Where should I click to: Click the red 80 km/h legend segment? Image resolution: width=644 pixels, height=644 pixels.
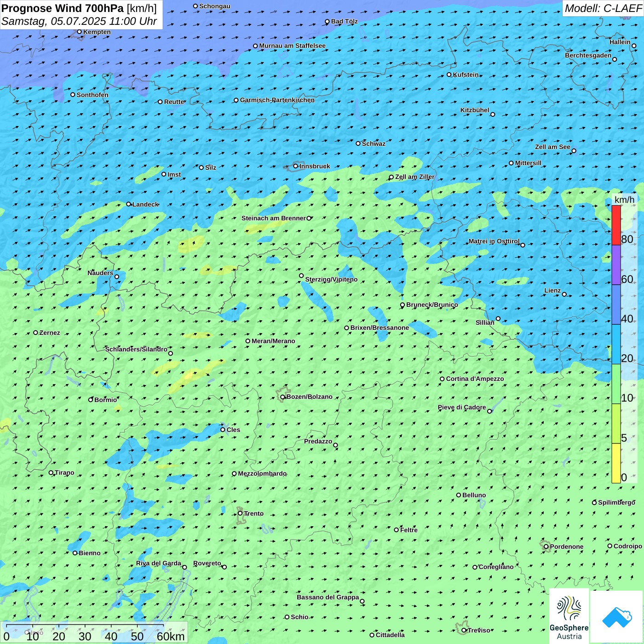pos(616,225)
